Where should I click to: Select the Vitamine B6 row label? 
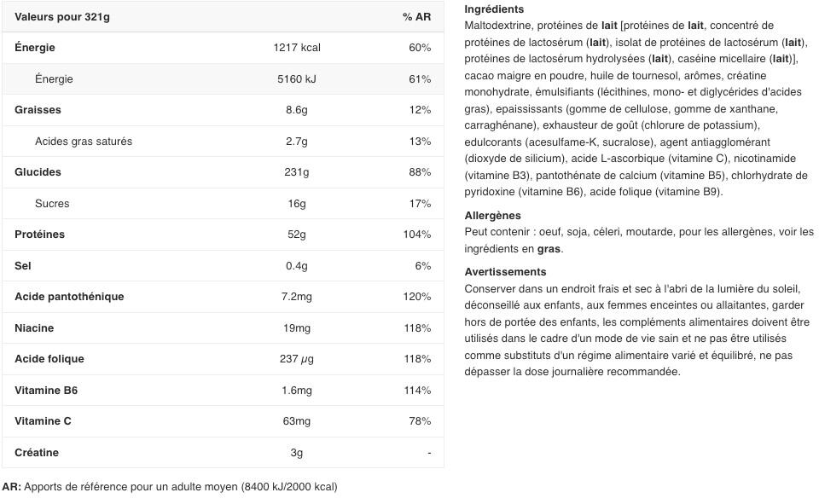pos(46,390)
